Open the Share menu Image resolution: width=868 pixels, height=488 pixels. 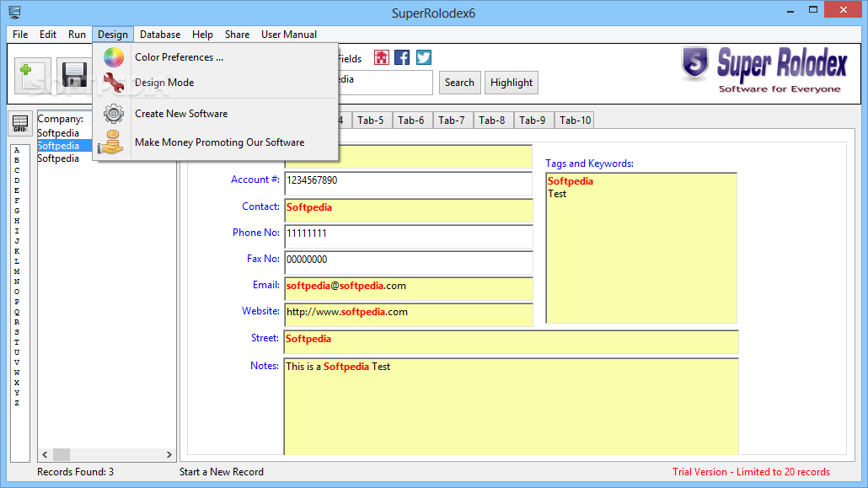click(237, 35)
